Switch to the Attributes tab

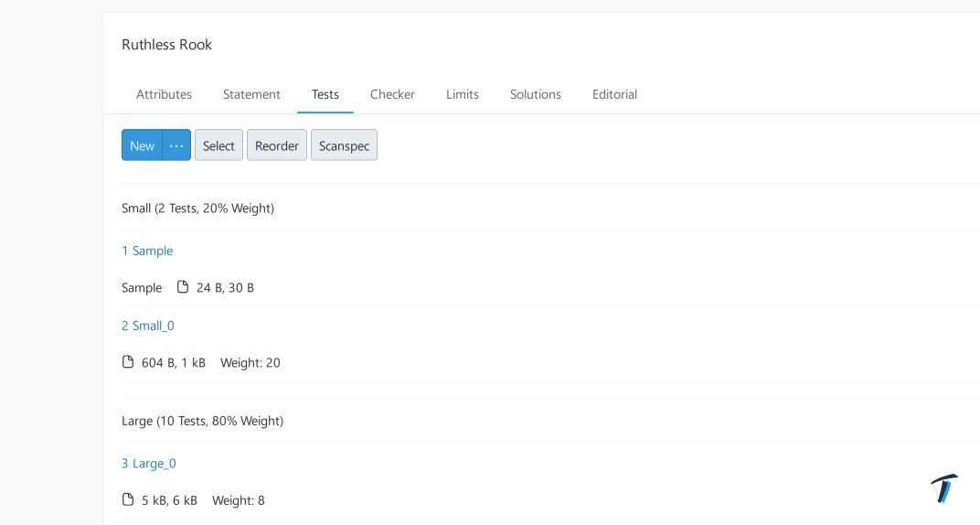(x=164, y=94)
